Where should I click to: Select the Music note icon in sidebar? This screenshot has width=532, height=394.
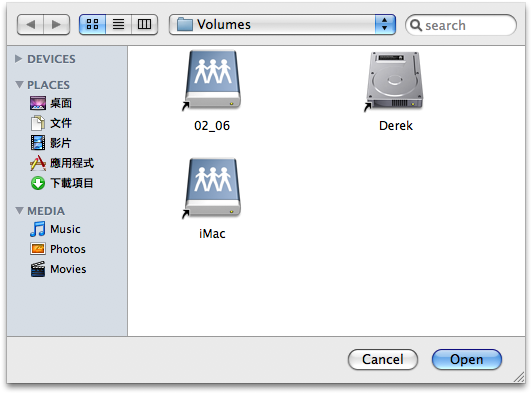tap(38, 229)
